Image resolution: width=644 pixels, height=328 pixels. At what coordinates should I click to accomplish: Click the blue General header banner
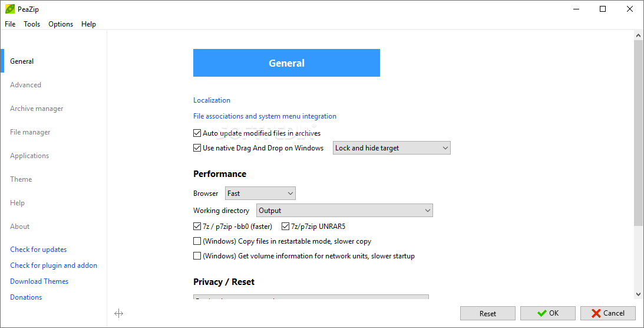286,63
